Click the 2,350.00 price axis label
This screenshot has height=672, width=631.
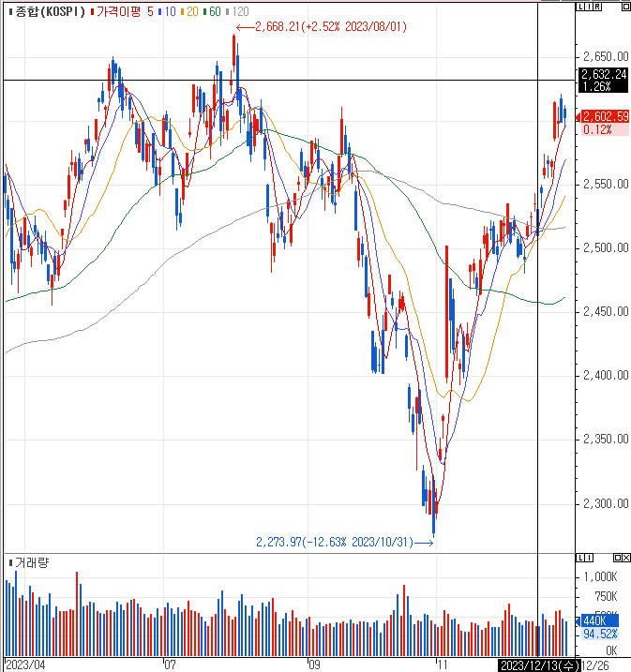[x=606, y=440]
